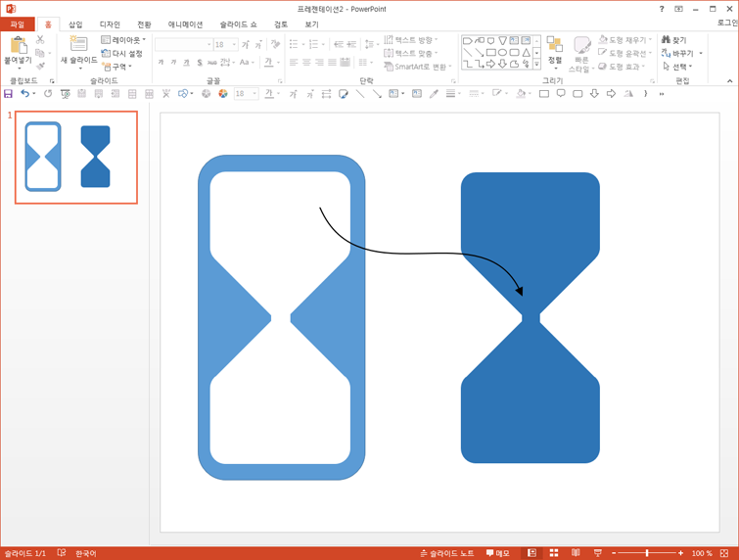Toggle text Shadow (S) formatting
The width and height of the screenshot is (739, 560).
pyautogui.click(x=200, y=63)
